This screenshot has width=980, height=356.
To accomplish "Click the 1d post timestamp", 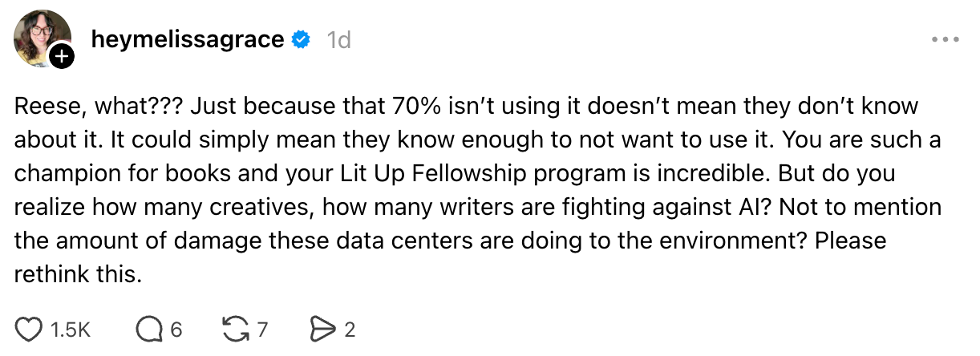I will 339,39.
